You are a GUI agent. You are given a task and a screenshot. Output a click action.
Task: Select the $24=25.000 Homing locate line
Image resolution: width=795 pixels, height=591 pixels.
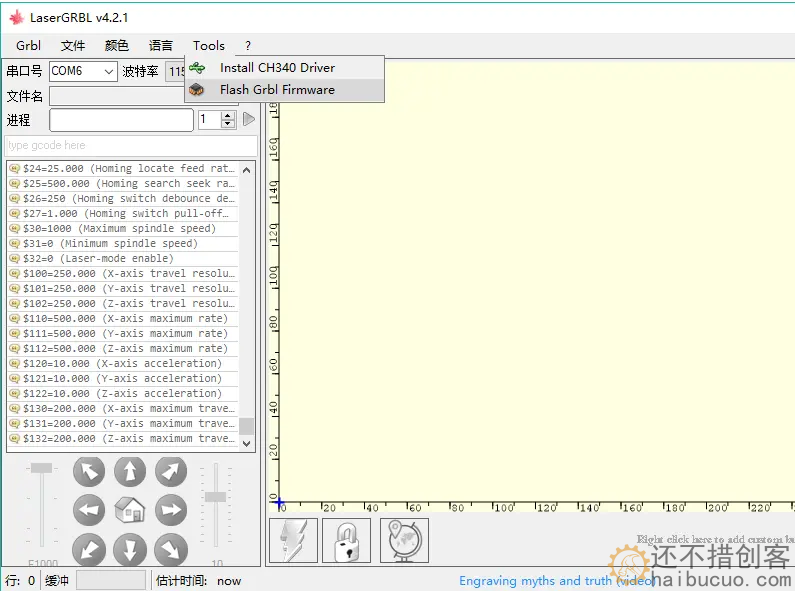click(x=123, y=168)
